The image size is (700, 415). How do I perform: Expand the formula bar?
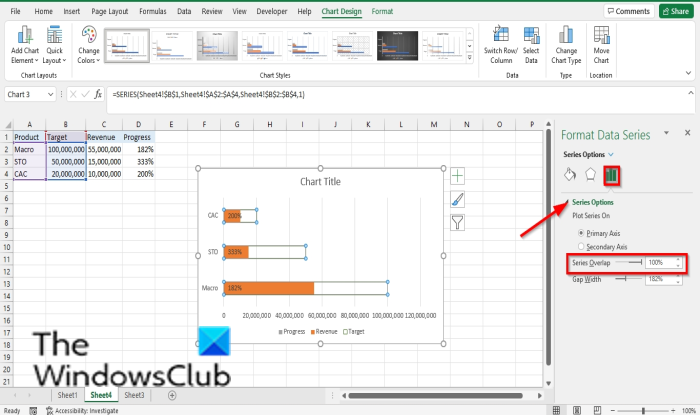tap(691, 93)
